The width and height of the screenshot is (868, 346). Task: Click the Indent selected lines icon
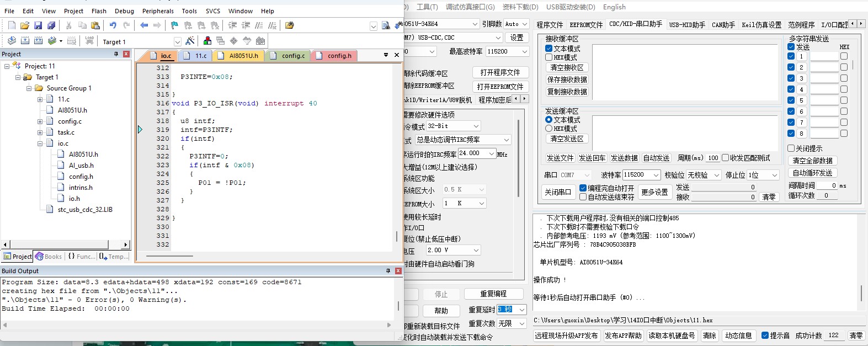click(x=232, y=25)
